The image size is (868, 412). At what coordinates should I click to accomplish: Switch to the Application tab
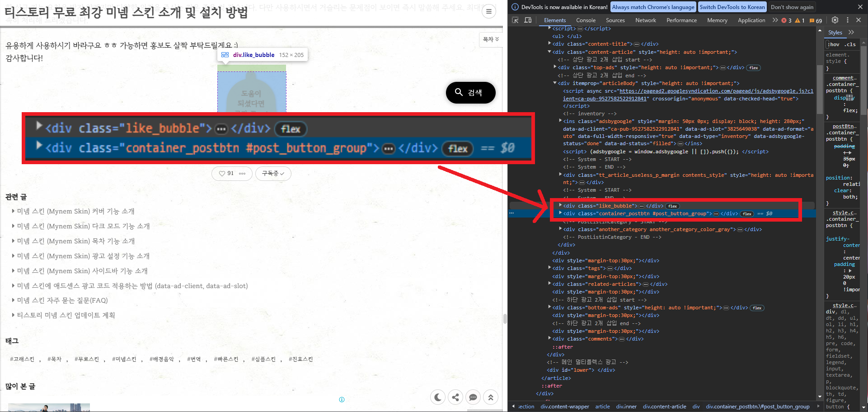(x=751, y=20)
